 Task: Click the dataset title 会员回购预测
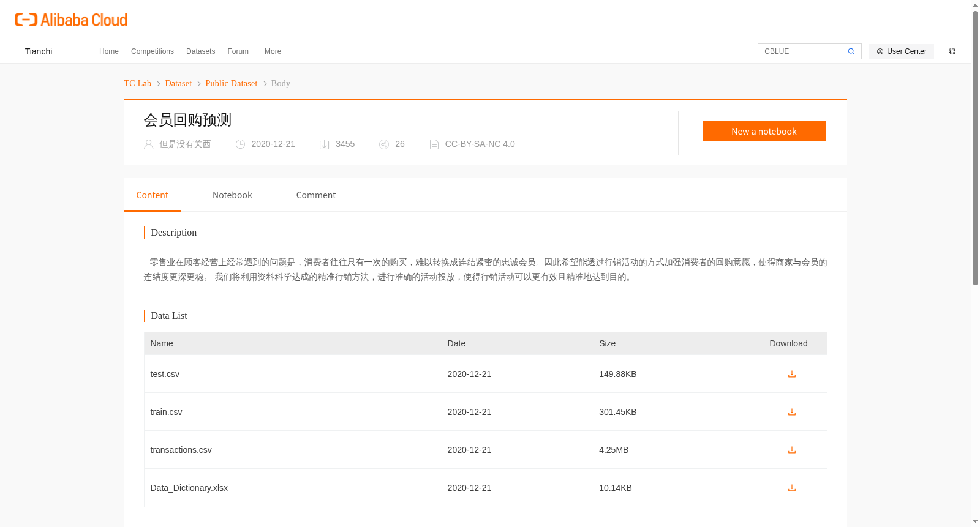[x=187, y=120]
